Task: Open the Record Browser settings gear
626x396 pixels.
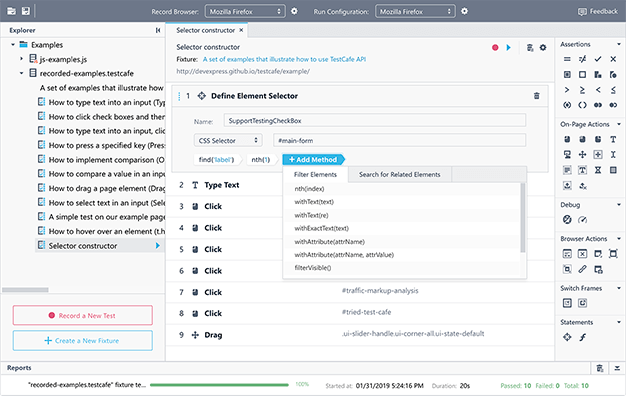Action: (294, 11)
